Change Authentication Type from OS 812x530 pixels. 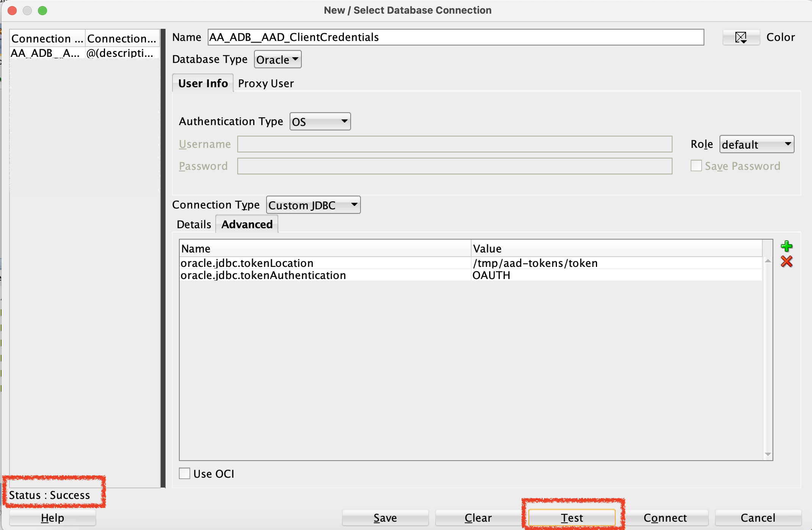(320, 121)
